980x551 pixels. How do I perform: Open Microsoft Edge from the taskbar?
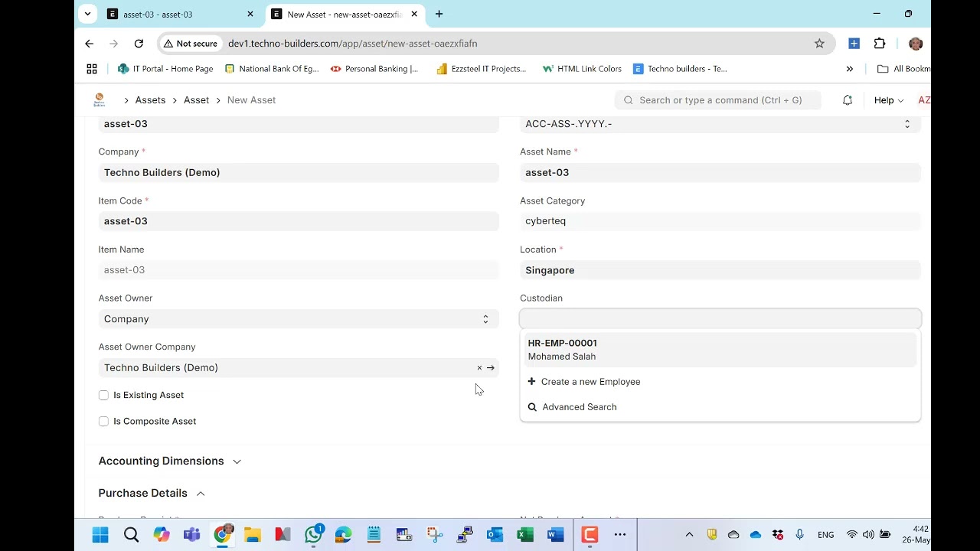(x=343, y=535)
